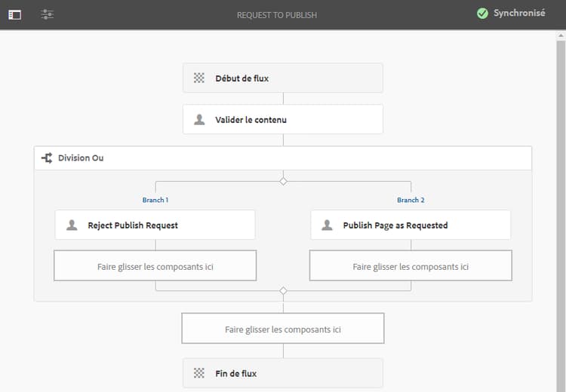
Task: Select the Valider le contenu step
Action: tap(282, 119)
